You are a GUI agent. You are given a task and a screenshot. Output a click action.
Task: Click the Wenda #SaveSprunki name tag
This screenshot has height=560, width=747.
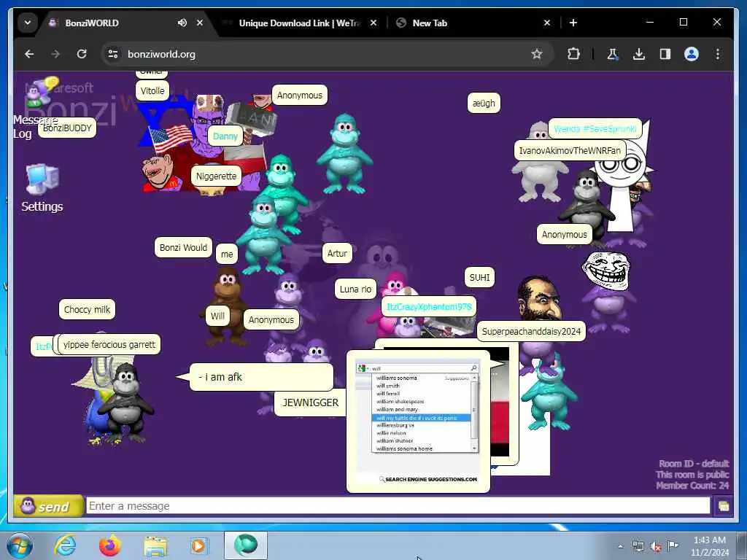[x=595, y=128]
